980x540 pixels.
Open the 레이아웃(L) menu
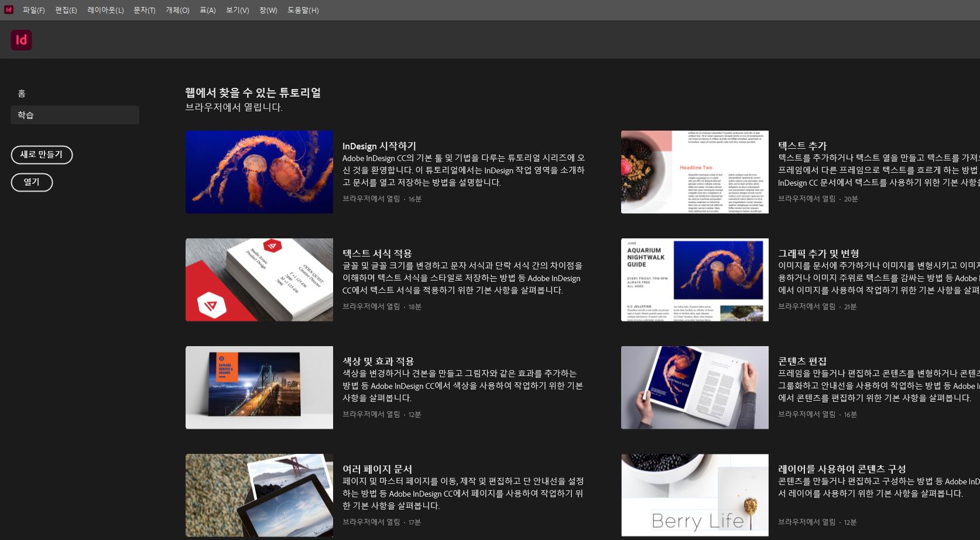point(105,10)
